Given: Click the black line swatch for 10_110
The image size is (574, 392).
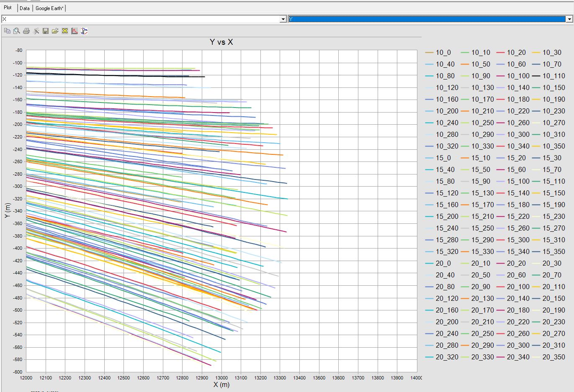Looking at the screenshot, I should 536,76.
